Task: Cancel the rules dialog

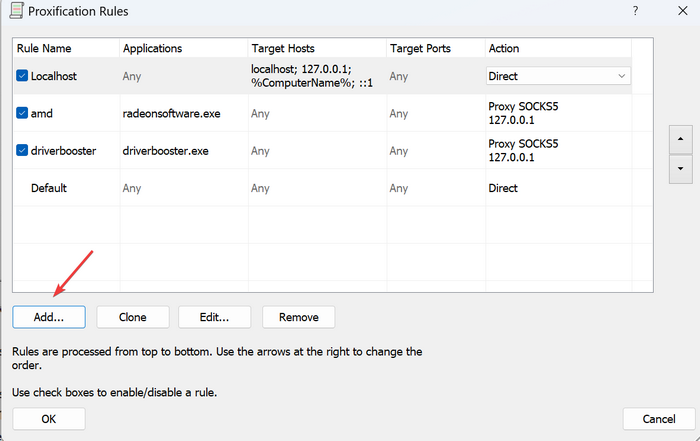Action: (x=659, y=419)
